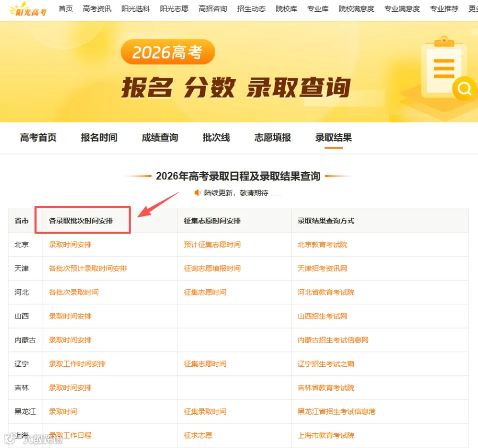
Task: Open 阳光选科 in top navigation
Action: point(135,9)
